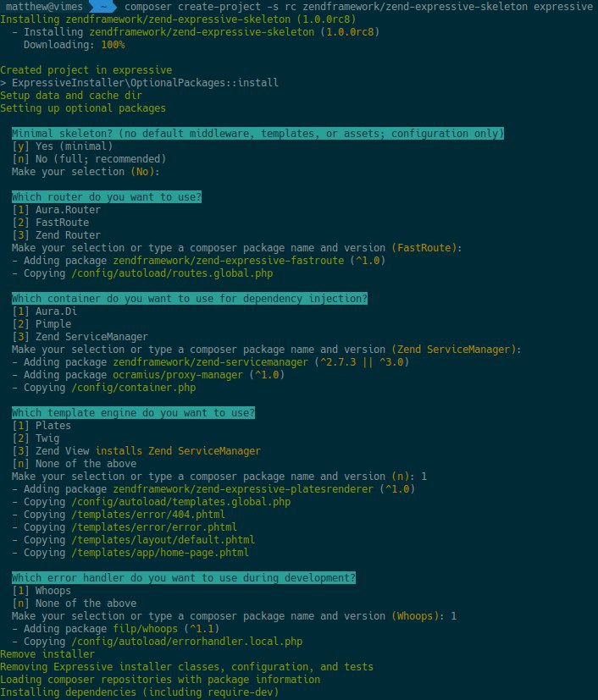Click the highlighted 'Minimal skeleton?' question
The image size is (598, 700).
257,134
